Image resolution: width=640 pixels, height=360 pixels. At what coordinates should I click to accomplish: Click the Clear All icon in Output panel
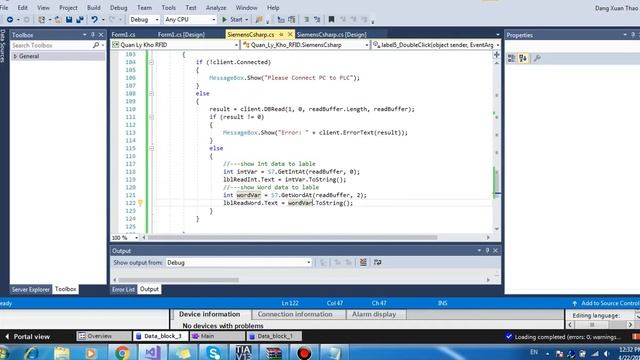[x=363, y=262]
